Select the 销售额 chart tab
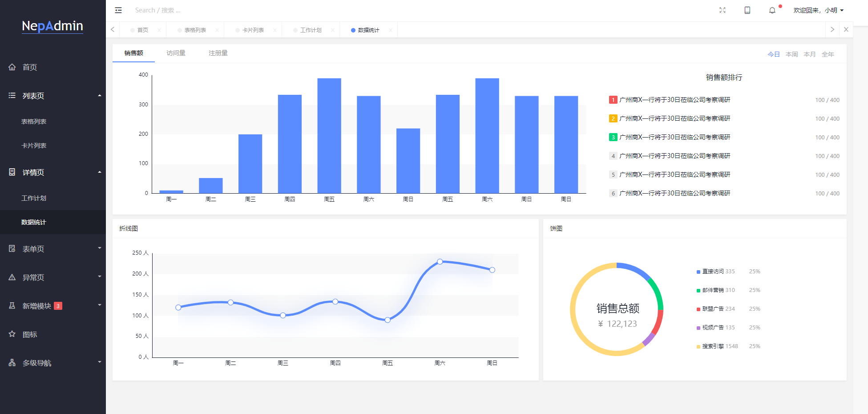This screenshot has height=414, width=868. pyautogui.click(x=133, y=53)
